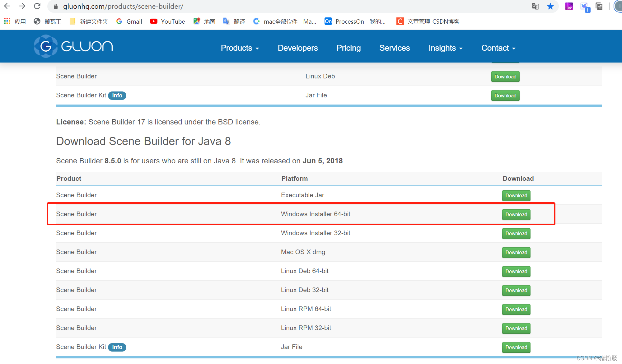Screen dimensions: 622x364
Task: Download Scene Builder Linux Deb
Action: [x=505, y=77]
